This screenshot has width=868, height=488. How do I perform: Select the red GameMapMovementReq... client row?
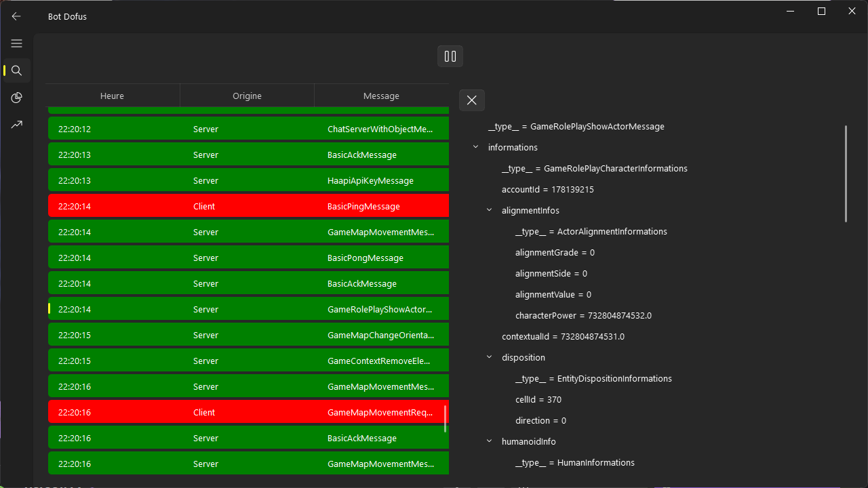[248, 412]
